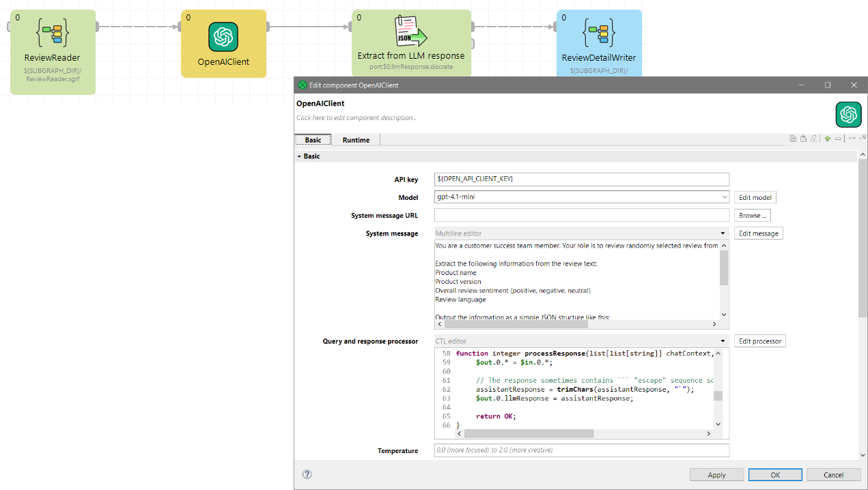868x490 pixels.
Task: Click the system message horizontal scrollbar
Action: (517, 324)
